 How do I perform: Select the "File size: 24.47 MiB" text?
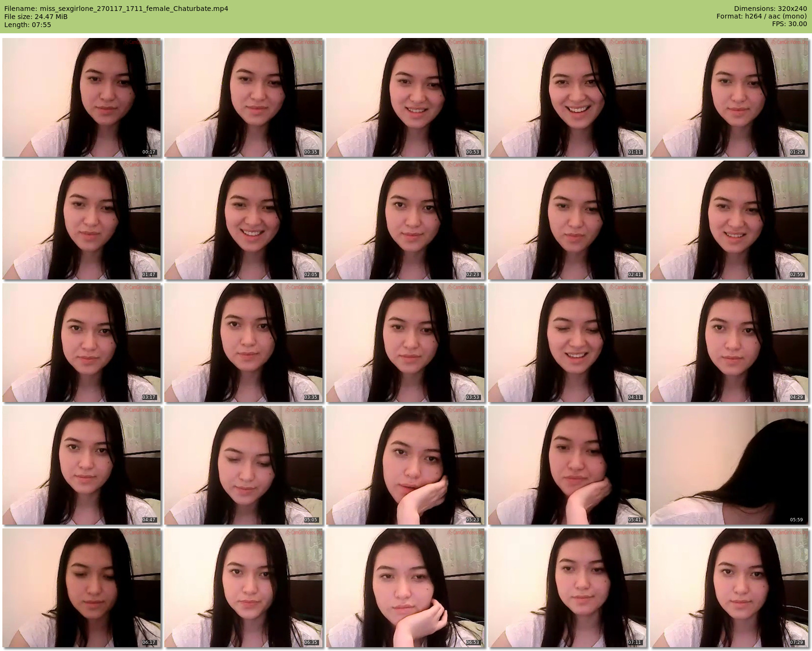[36, 17]
